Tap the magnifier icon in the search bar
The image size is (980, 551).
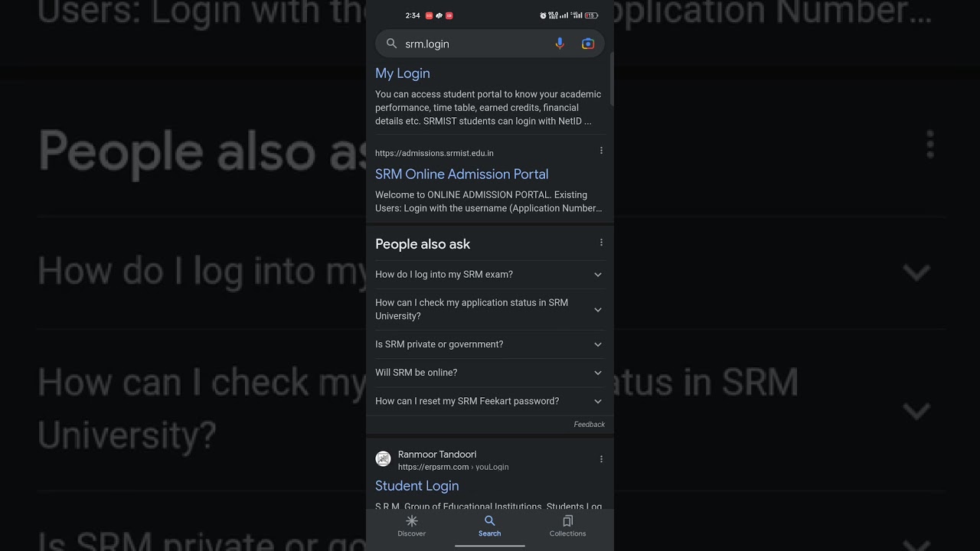click(391, 44)
